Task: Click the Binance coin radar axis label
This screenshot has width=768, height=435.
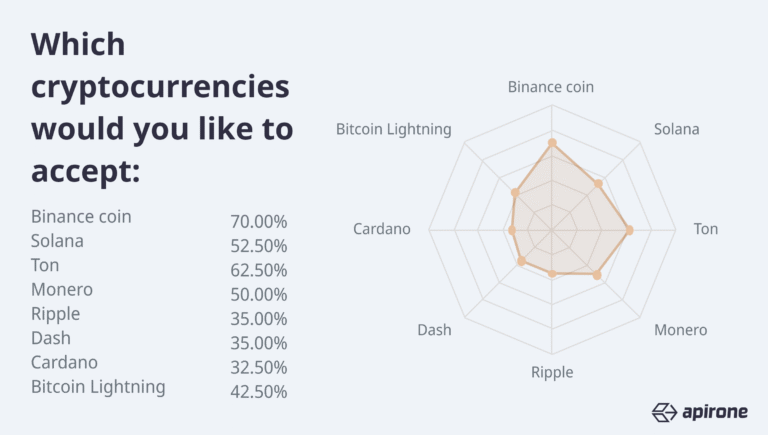Action: point(551,87)
